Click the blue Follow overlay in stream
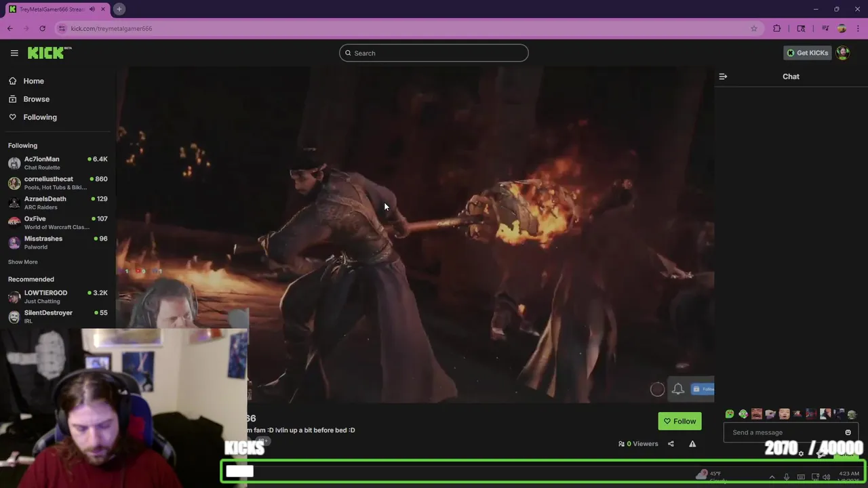This screenshot has width=868, height=488. (703, 389)
